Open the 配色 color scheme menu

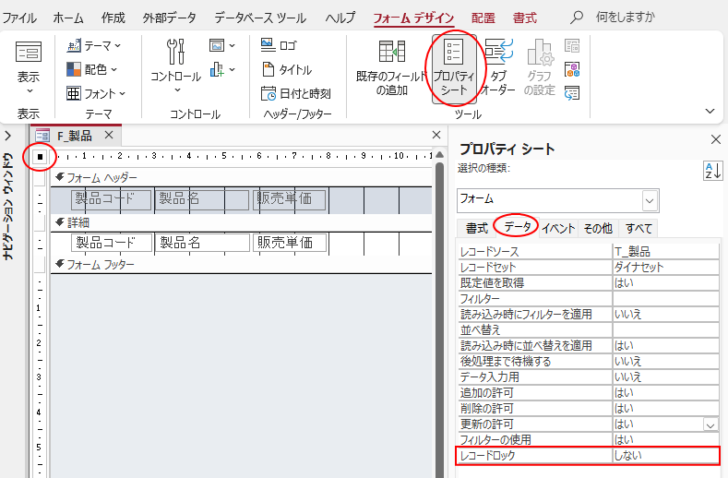[x=91, y=70]
